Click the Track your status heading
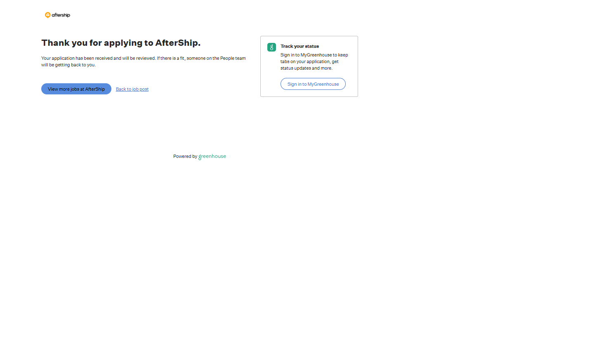 click(299, 47)
